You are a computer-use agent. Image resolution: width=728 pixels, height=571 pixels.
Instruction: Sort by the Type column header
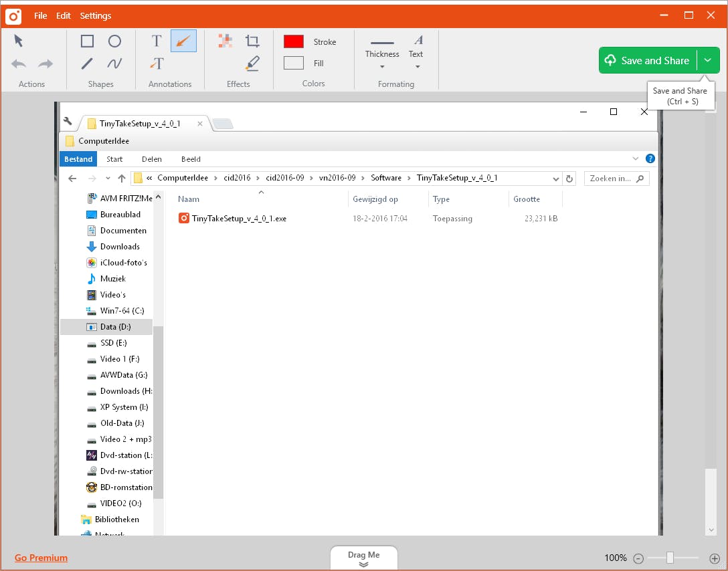pos(441,199)
